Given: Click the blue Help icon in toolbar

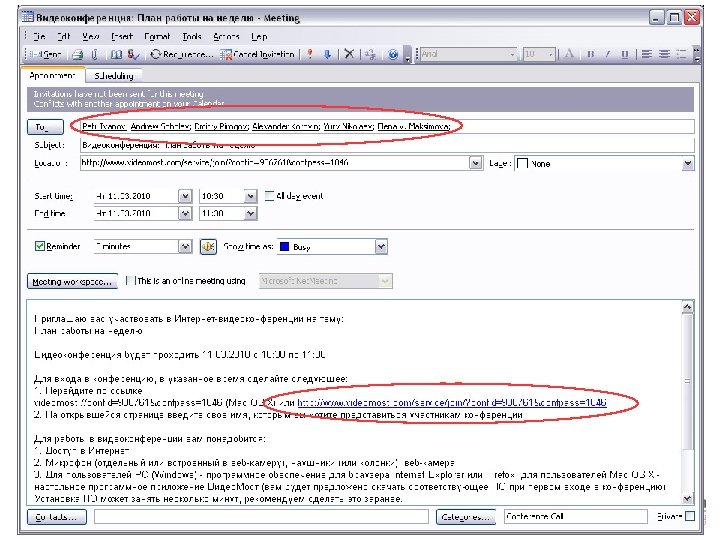Looking at the screenshot, I should (x=393, y=55).
